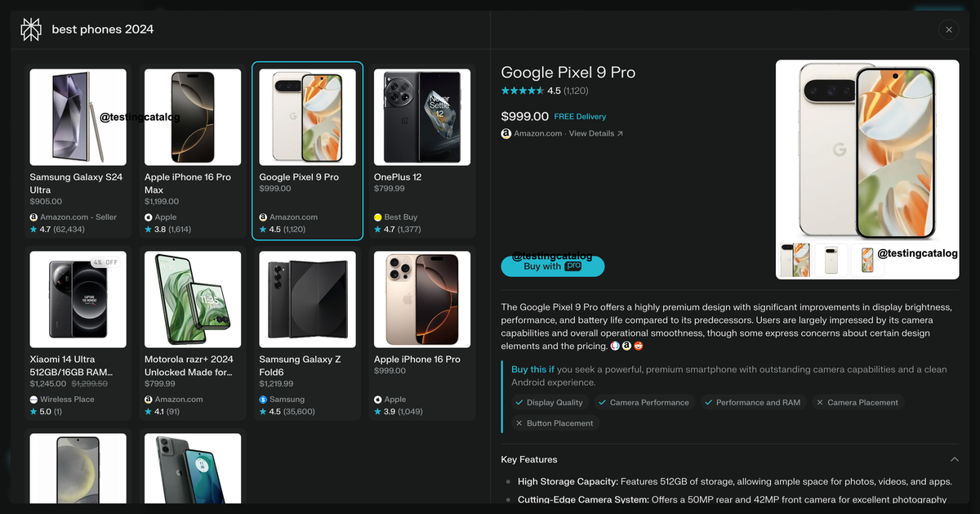Toggle the Camera Placement tag marked with an X
This screenshot has height=514, width=980.
(858, 402)
